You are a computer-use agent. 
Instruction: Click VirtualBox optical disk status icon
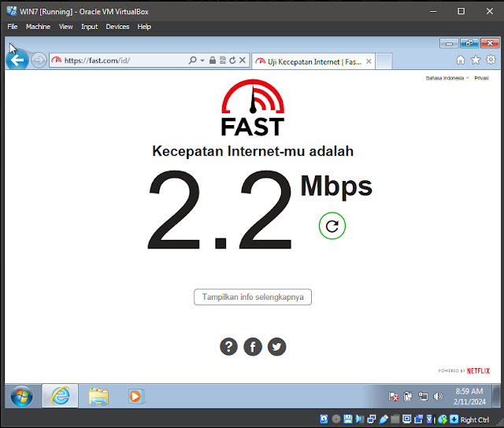coord(336,419)
